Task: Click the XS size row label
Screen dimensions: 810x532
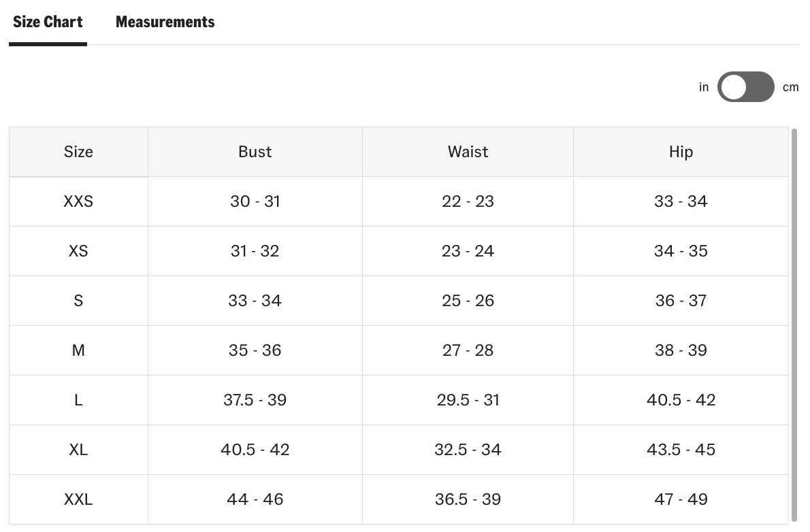Action: point(78,251)
